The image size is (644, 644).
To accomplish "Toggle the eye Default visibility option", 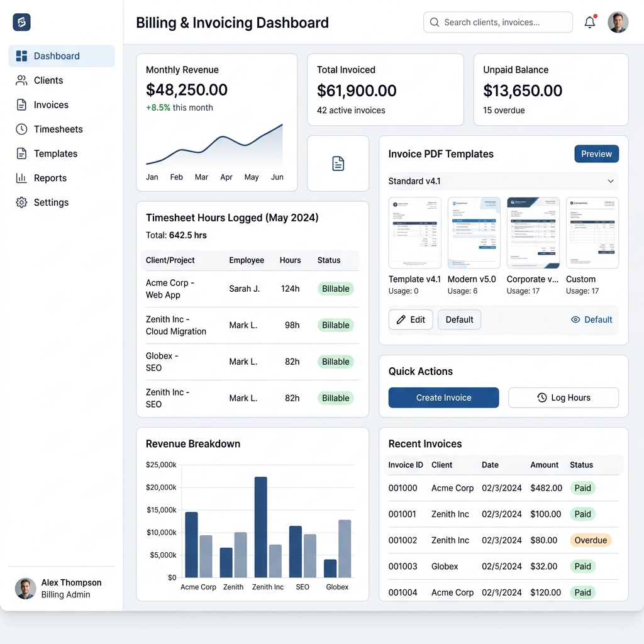I will coord(591,319).
